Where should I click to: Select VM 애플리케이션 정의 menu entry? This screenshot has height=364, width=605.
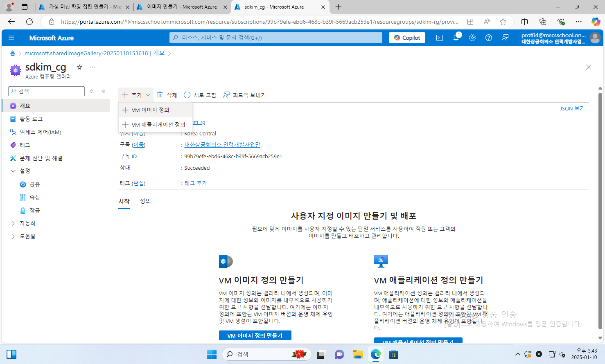tap(156, 125)
